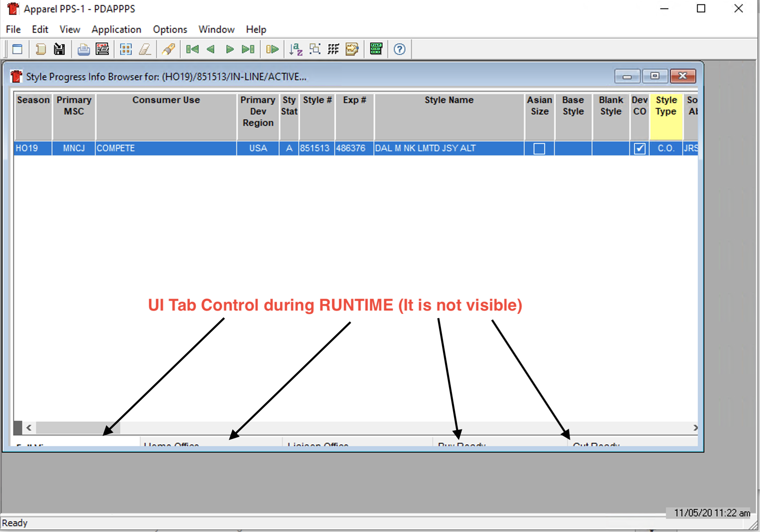The height and width of the screenshot is (532, 760).
Task: Open the Application menu
Action: pos(116,29)
